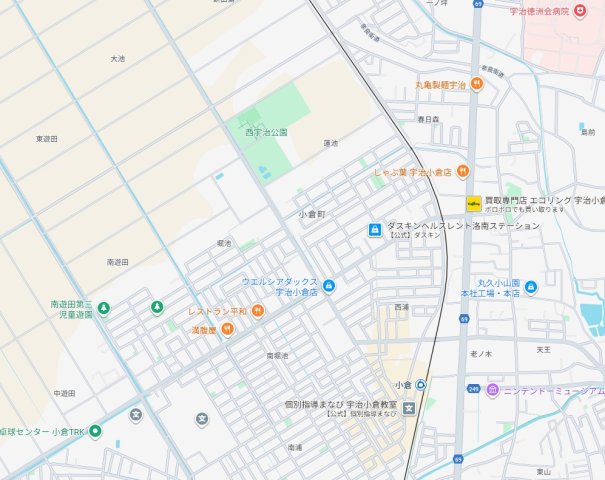The height and width of the screenshot is (480, 605).
Task: Select the しゃぶ葉 宇治小倉店 restaurant pin
Action: tap(463, 171)
